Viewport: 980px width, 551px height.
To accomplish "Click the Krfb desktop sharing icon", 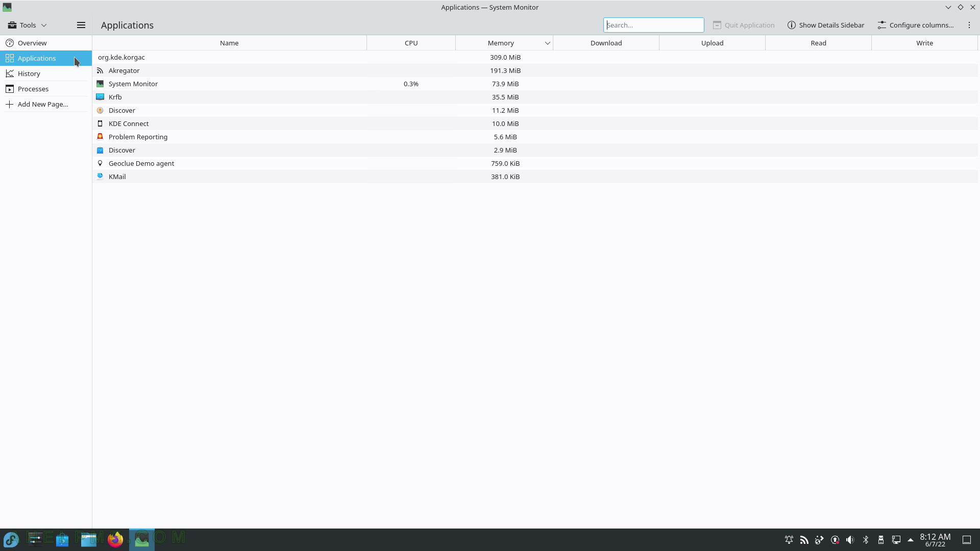I will pos(100,97).
